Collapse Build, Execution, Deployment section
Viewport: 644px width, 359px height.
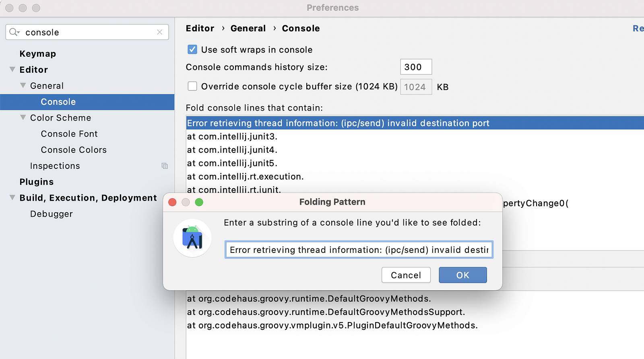coord(12,198)
